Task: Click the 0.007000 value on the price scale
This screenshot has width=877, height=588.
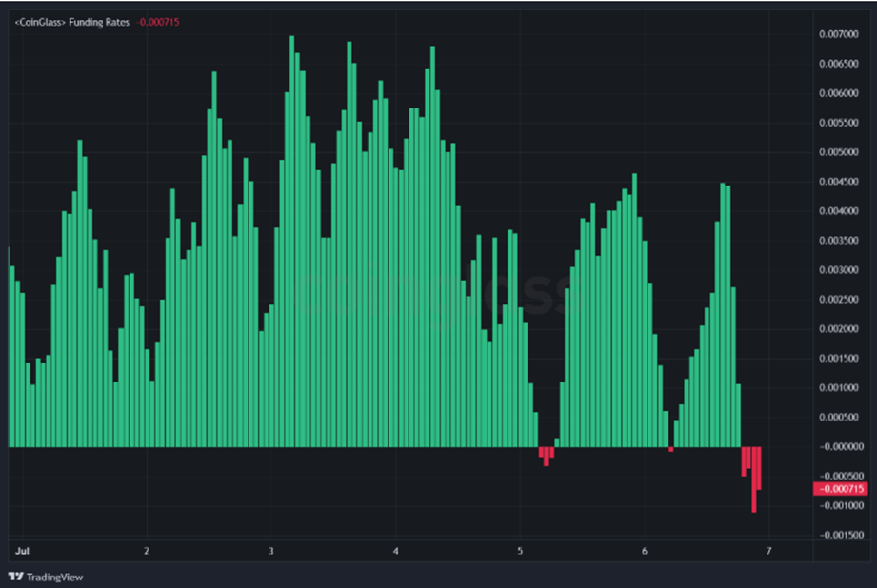Action: (x=840, y=32)
